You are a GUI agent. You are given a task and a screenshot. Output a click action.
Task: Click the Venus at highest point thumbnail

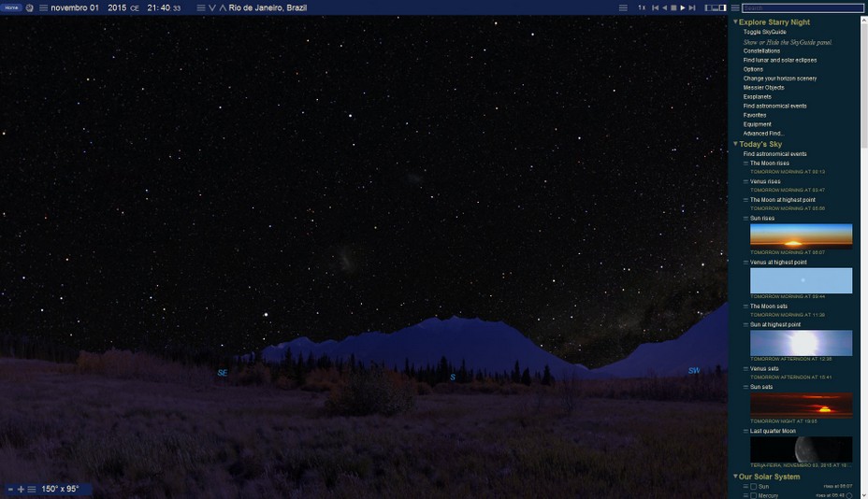pos(801,280)
